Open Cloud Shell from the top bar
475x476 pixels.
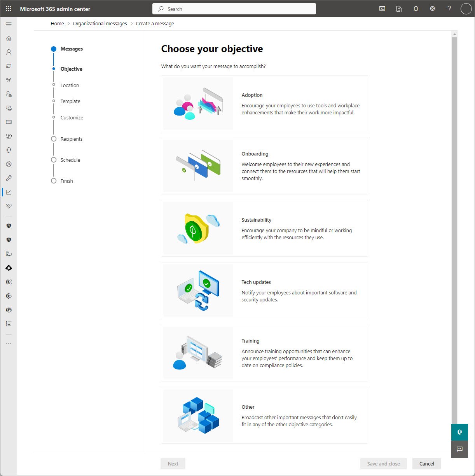click(382, 9)
